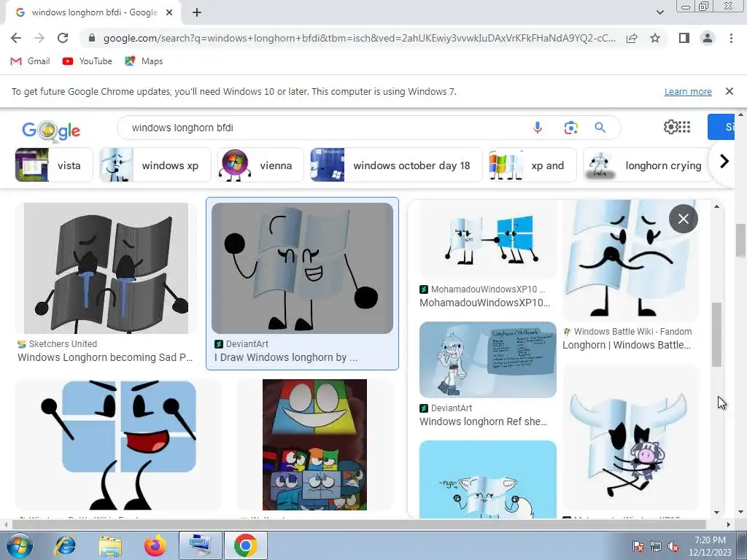Select the windows october day 18 chip
747x560 pixels.
(396, 165)
